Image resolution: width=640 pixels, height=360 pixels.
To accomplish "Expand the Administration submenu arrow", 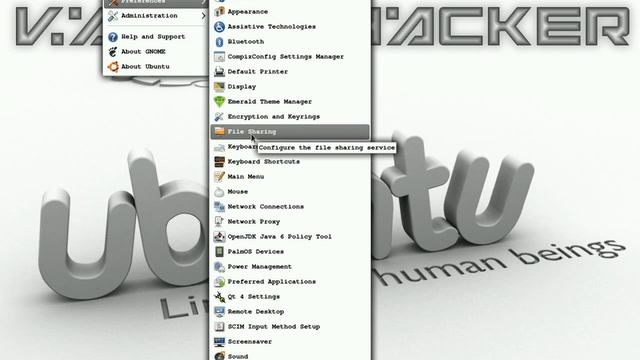I will click(x=203, y=16).
